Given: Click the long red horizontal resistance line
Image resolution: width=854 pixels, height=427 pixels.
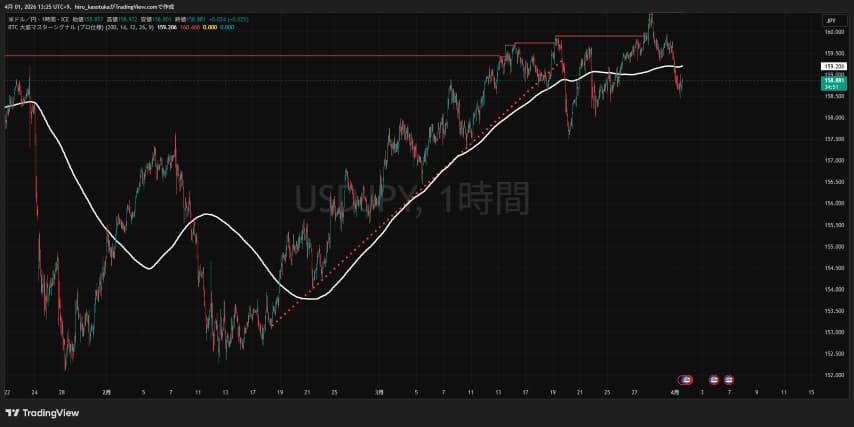Looking at the screenshot, I should point(250,55).
